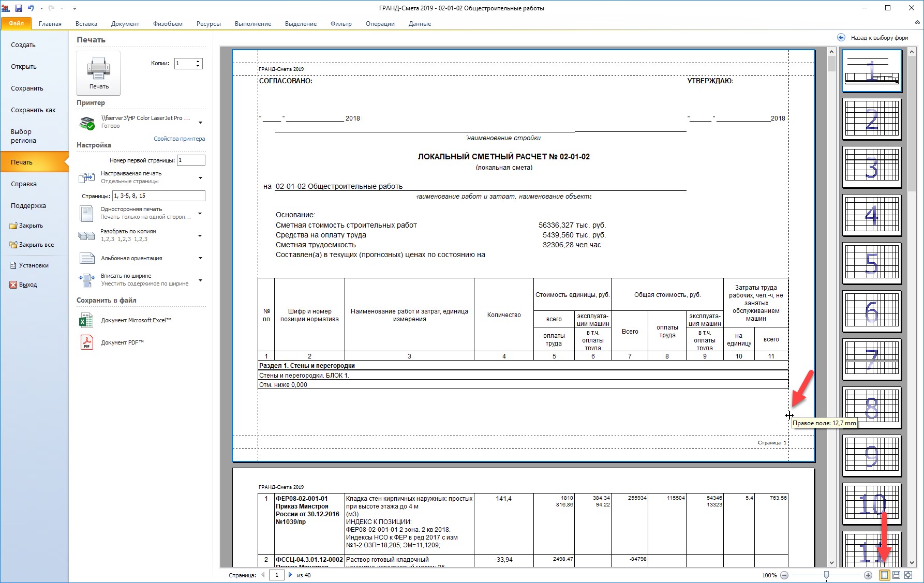Click the current page number box
The width and height of the screenshot is (924, 583).
pos(277,575)
